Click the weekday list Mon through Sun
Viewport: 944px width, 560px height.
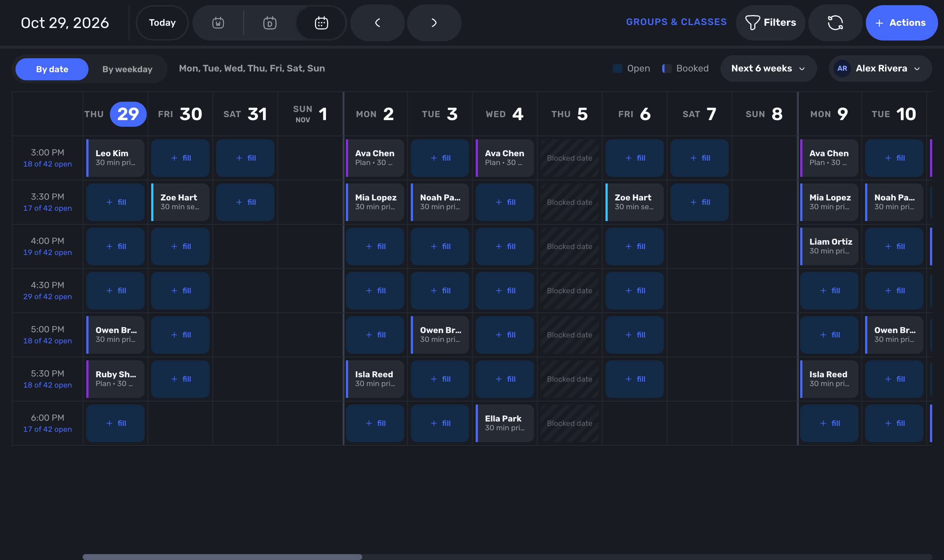[252, 68]
